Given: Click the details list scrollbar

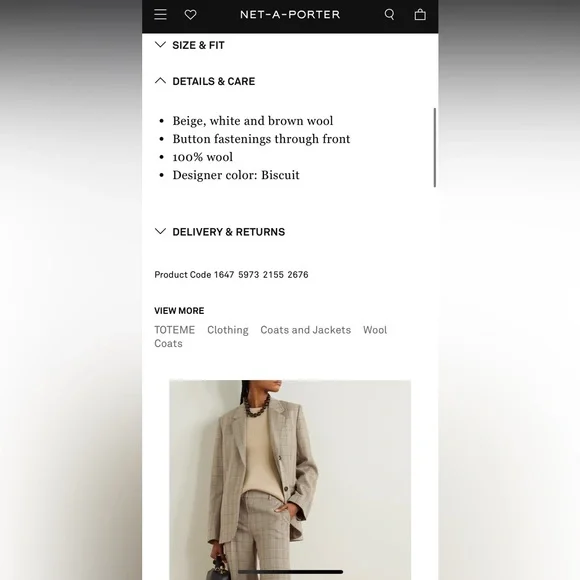Looking at the screenshot, I should tap(435, 148).
